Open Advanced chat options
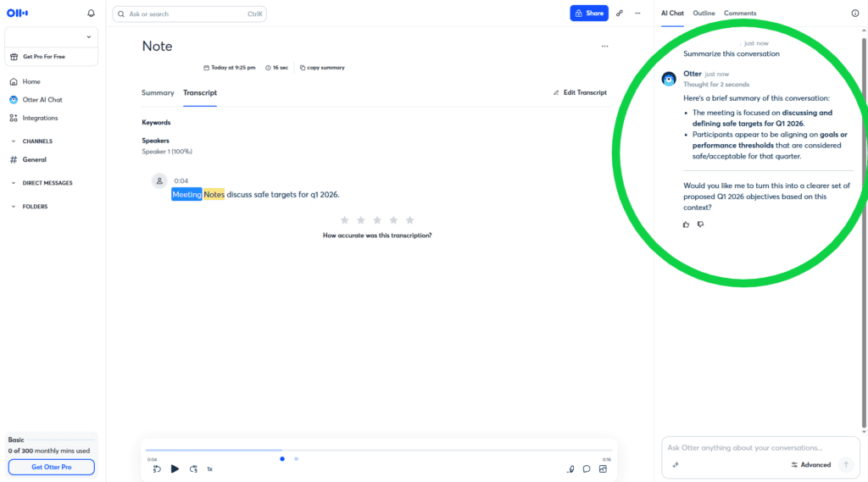The width and height of the screenshot is (868, 482). 811,465
